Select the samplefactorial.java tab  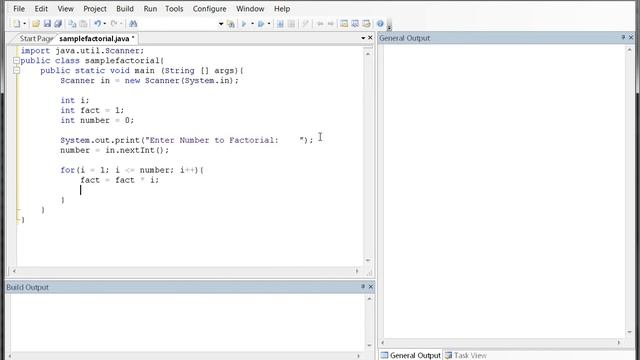96,38
